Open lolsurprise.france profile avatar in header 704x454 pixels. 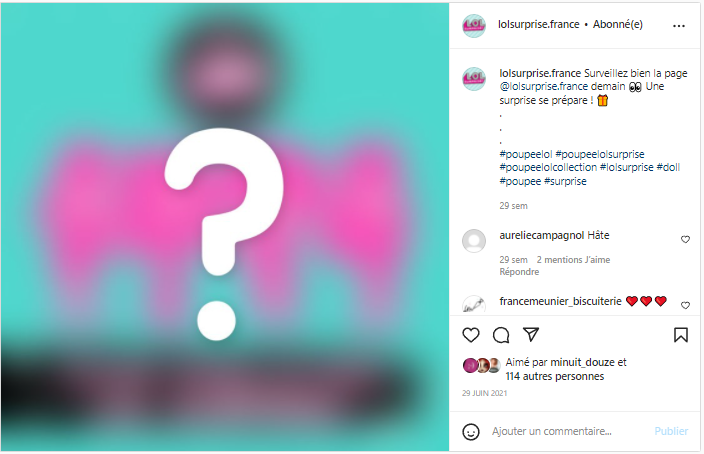coord(474,26)
